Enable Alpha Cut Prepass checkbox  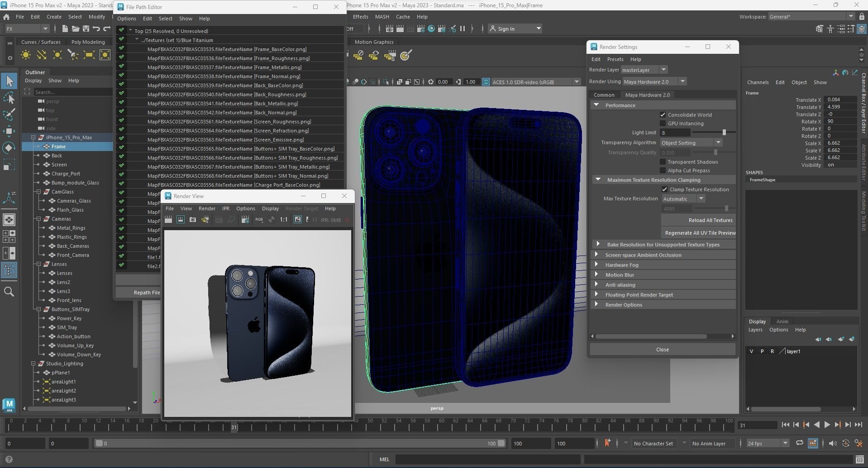(663, 170)
